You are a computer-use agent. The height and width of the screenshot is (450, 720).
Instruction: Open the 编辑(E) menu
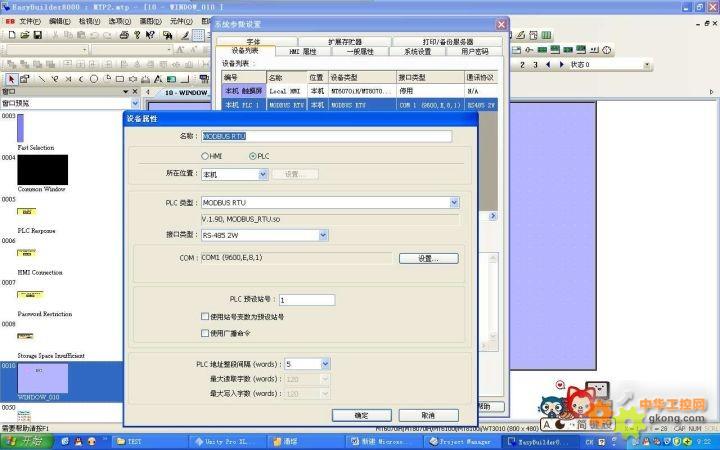tap(60, 21)
